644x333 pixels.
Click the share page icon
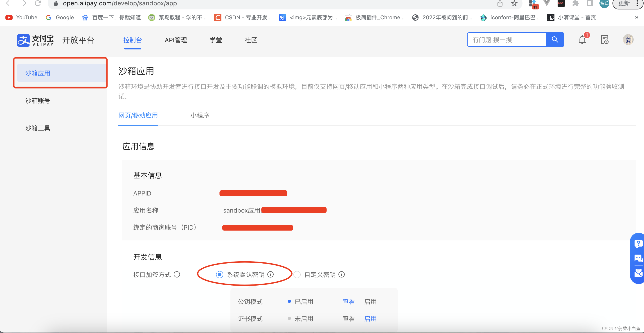pyautogui.click(x=500, y=3)
